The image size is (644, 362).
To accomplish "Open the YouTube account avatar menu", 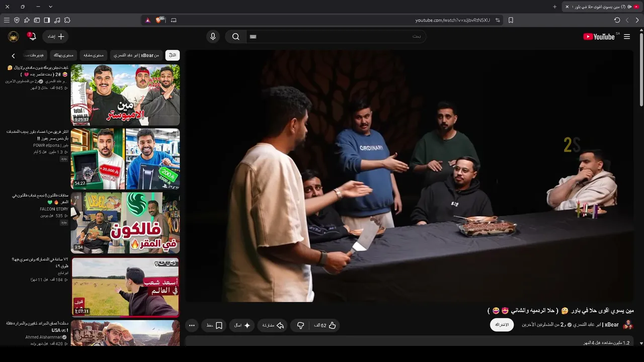I will pos(14,36).
